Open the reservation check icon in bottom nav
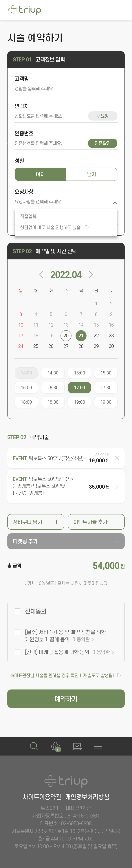The height and width of the screenshot is (868, 132). pos(77,746)
